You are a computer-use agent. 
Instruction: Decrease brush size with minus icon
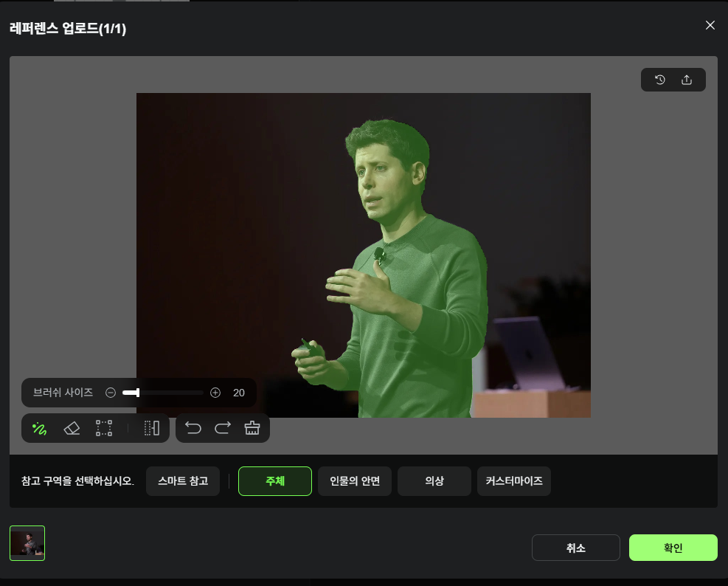[x=111, y=393]
